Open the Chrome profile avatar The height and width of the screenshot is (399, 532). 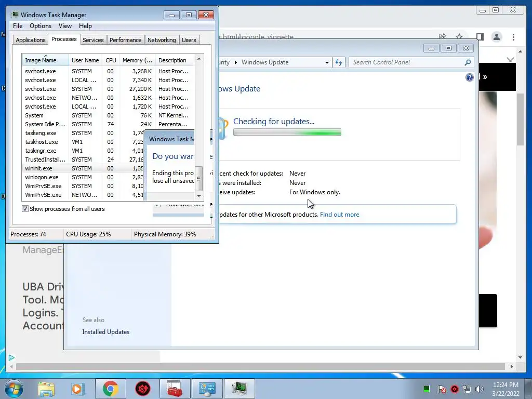coord(497,37)
